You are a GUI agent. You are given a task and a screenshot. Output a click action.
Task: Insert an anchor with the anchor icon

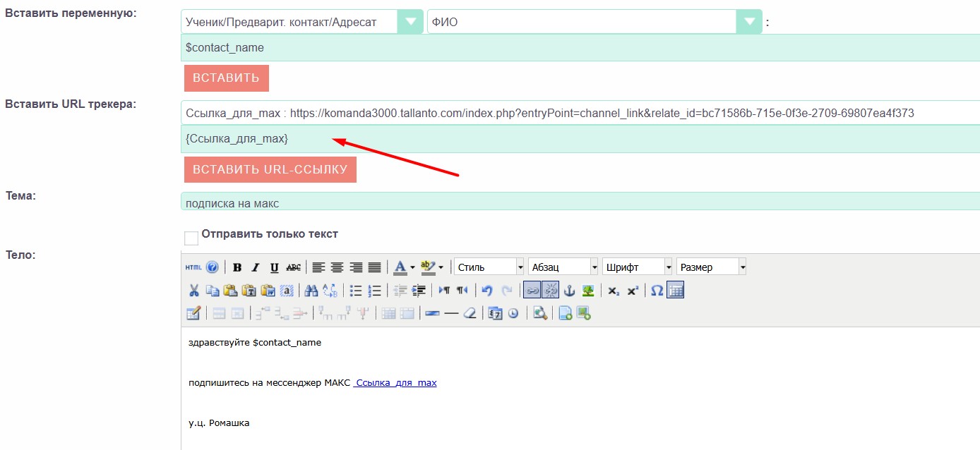point(569,291)
